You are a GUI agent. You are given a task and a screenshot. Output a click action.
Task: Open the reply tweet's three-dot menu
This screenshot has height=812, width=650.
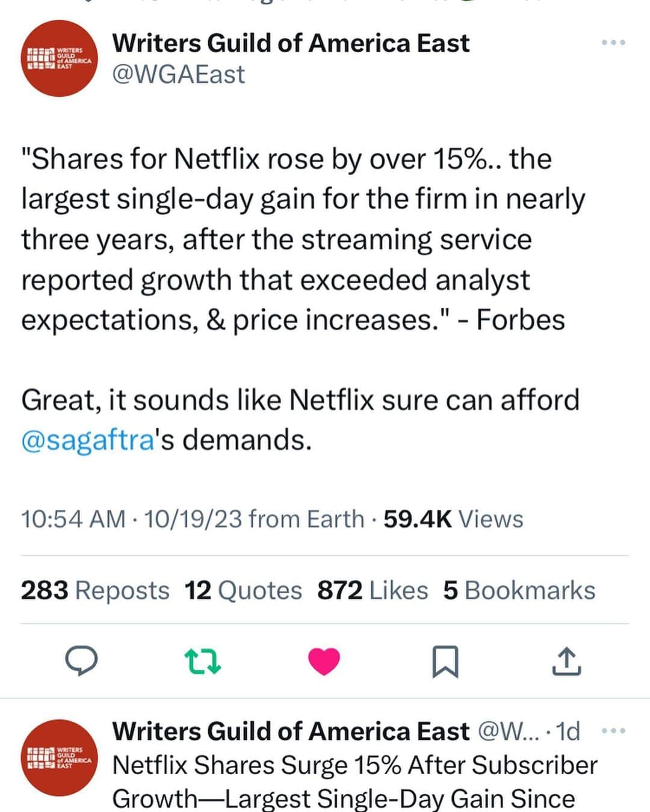(x=613, y=731)
